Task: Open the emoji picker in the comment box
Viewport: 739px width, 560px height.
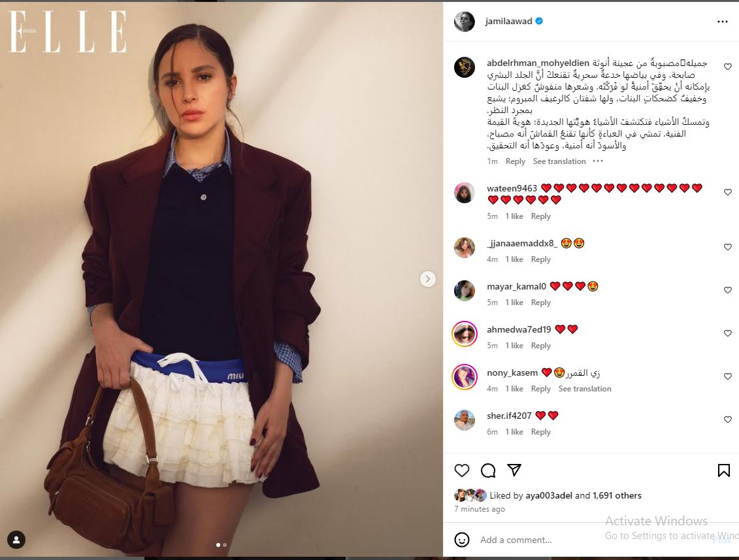Action: tap(462, 540)
